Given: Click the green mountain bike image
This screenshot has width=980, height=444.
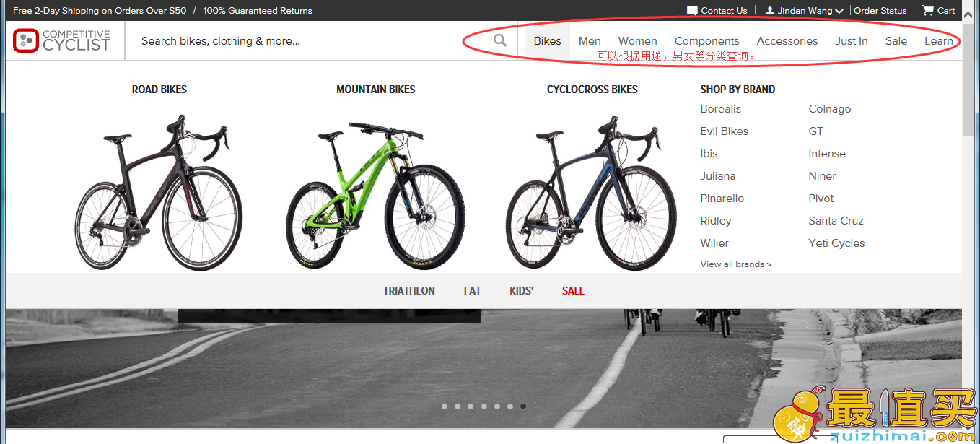Looking at the screenshot, I should (375, 195).
